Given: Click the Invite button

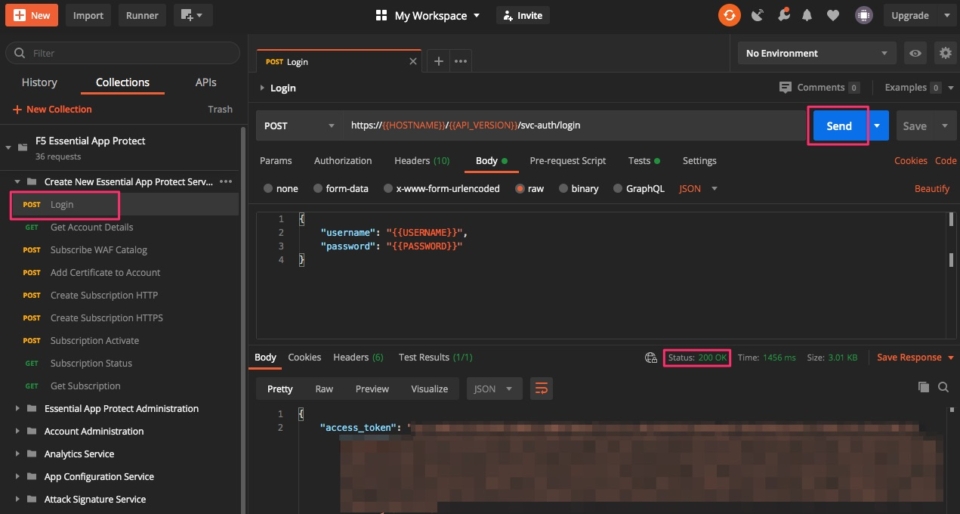Looking at the screenshot, I should tap(523, 15).
